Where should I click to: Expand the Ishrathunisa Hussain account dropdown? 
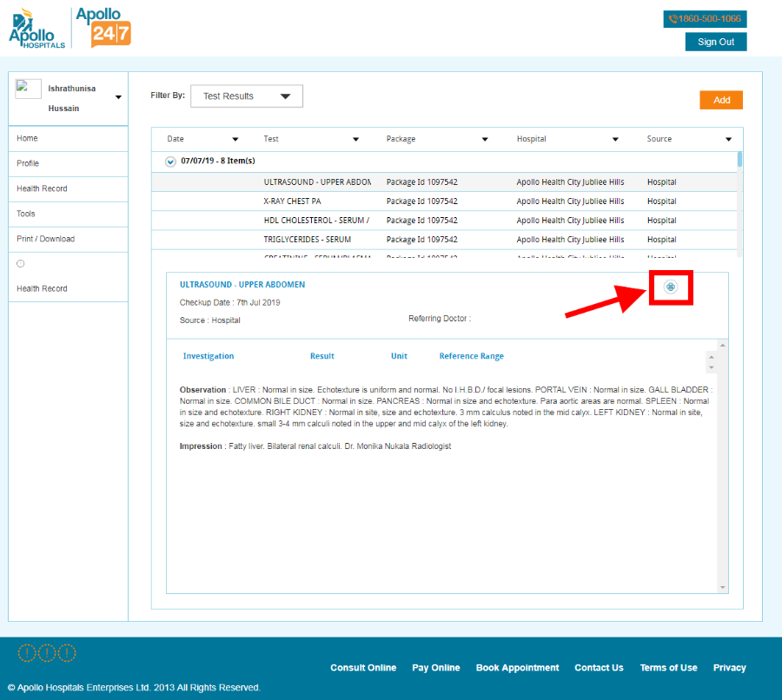[x=117, y=98]
